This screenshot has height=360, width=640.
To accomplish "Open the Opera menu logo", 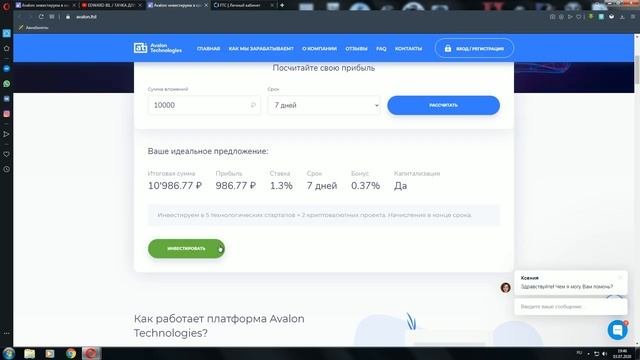I will 6,6.
